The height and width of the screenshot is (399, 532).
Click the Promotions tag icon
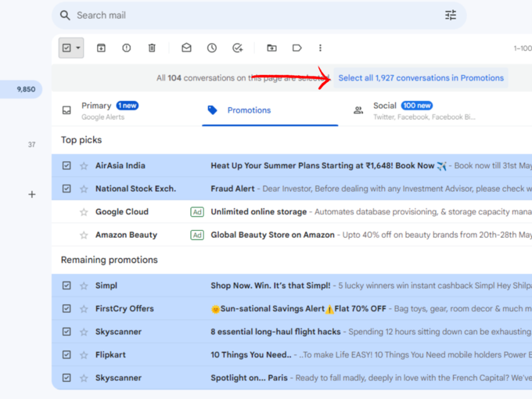click(212, 110)
